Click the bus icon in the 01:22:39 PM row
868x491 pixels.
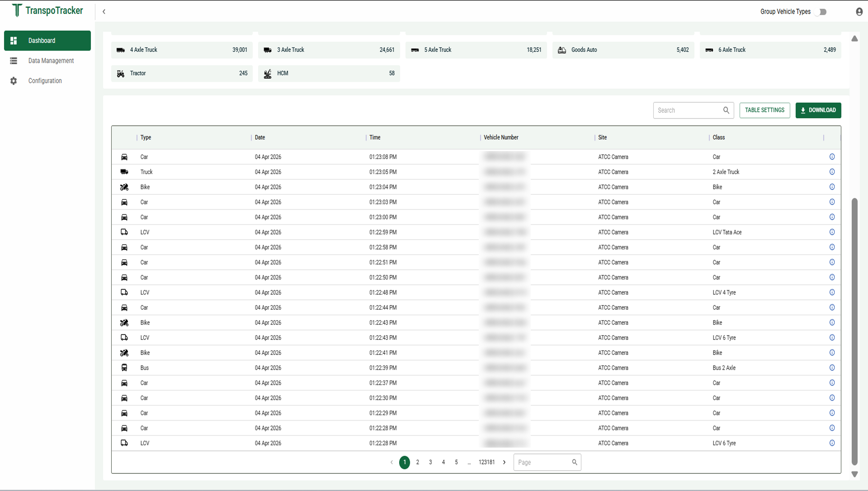click(x=124, y=368)
